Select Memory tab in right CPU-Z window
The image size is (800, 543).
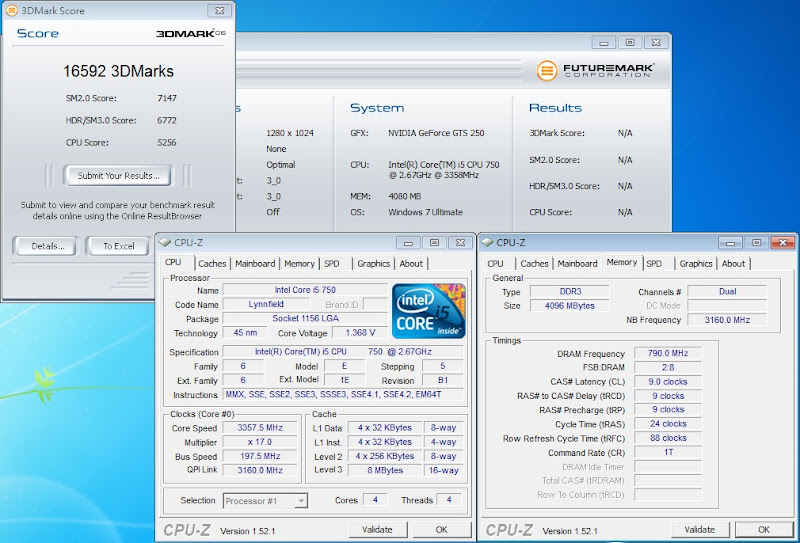[622, 262]
